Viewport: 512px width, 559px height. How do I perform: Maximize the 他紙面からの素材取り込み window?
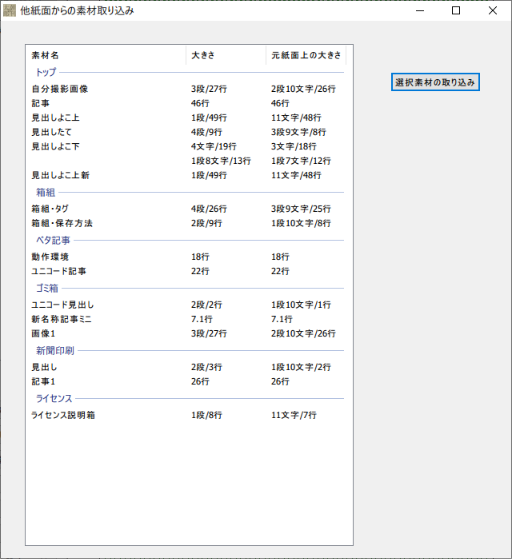pyautogui.click(x=456, y=11)
